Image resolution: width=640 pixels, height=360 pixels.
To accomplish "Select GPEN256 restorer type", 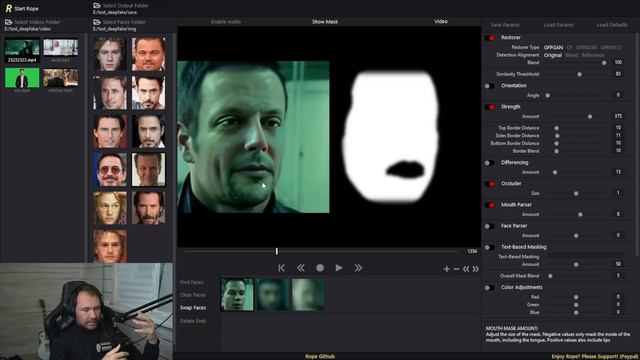I will (x=587, y=47).
